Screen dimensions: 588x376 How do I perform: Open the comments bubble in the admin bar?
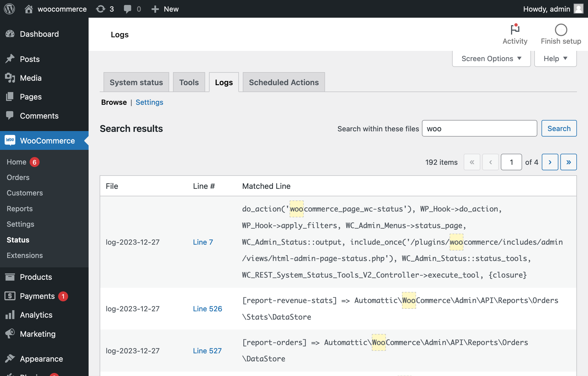click(x=128, y=9)
